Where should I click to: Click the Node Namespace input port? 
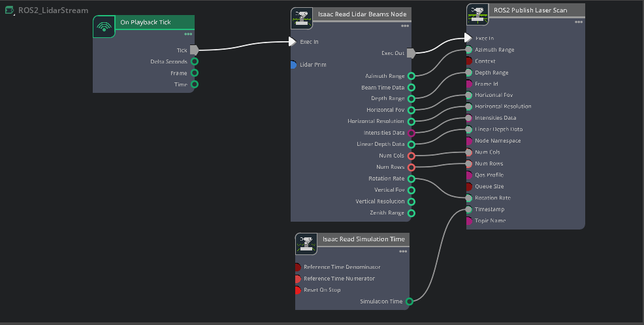tap(469, 141)
